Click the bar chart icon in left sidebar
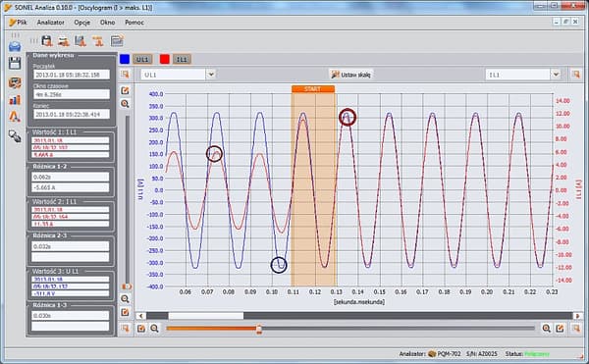 tap(15, 100)
